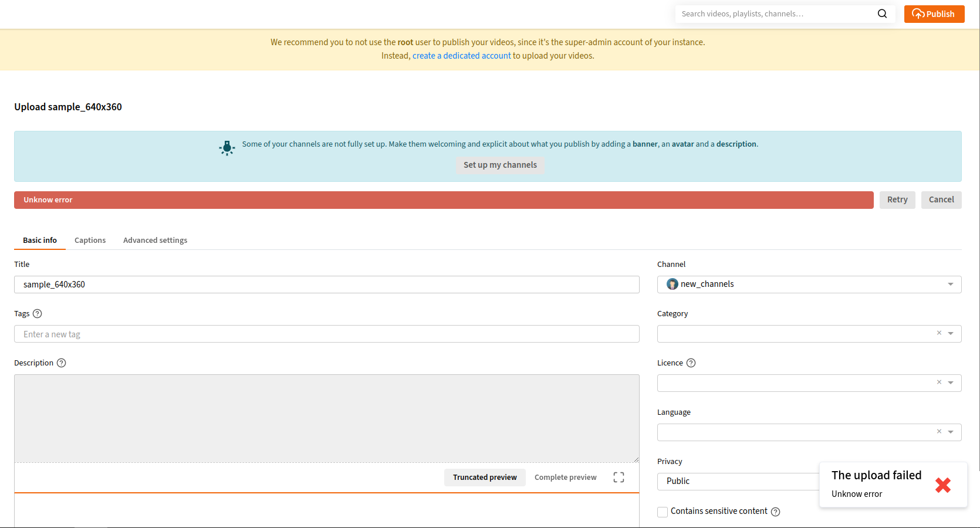The height and width of the screenshot is (528, 980).
Task: Click the clear X in the Category field
Action: [939, 333]
